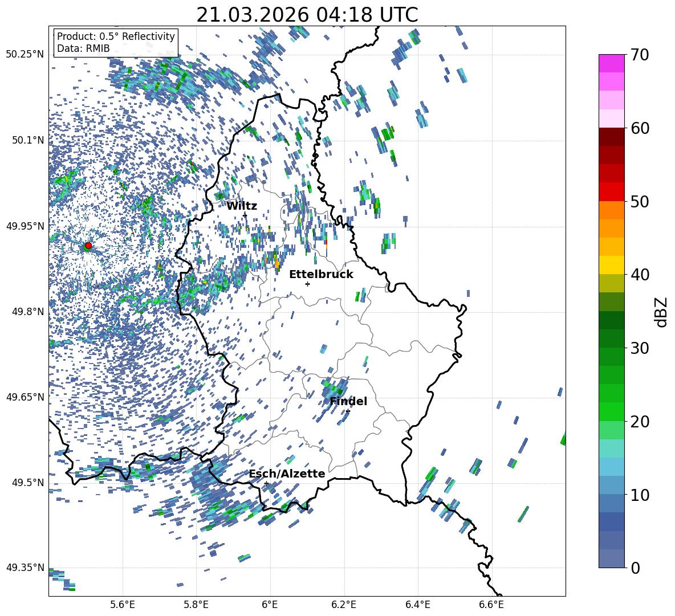Click the cross marker below Ettelbruck
675x616 pixels.
coord(307,284)
